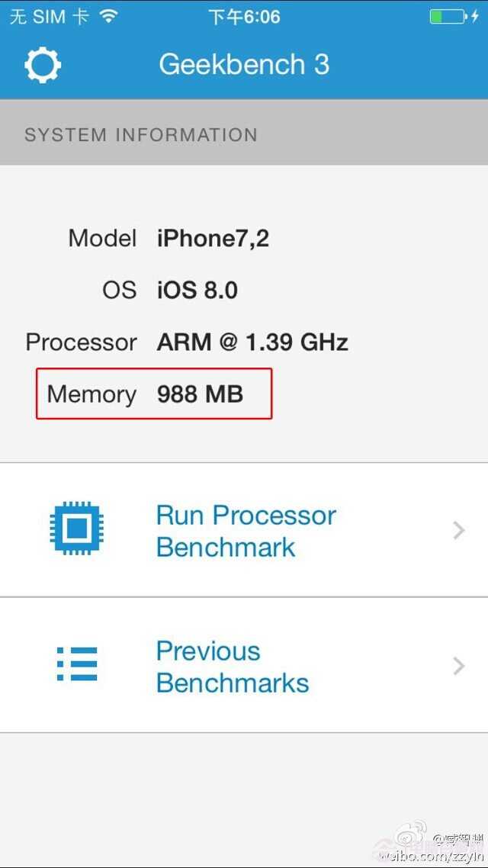Tap the charging bolt icon

point(476,16)
